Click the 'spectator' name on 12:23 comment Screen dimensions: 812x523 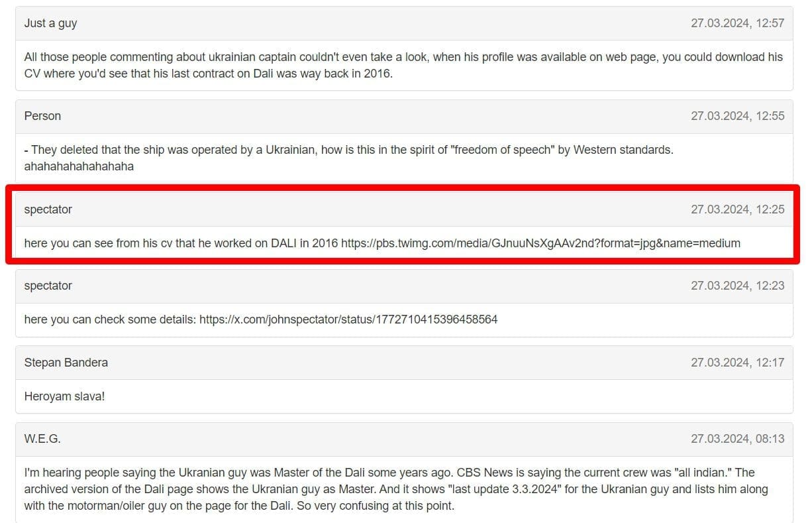(x=48, y=286)
